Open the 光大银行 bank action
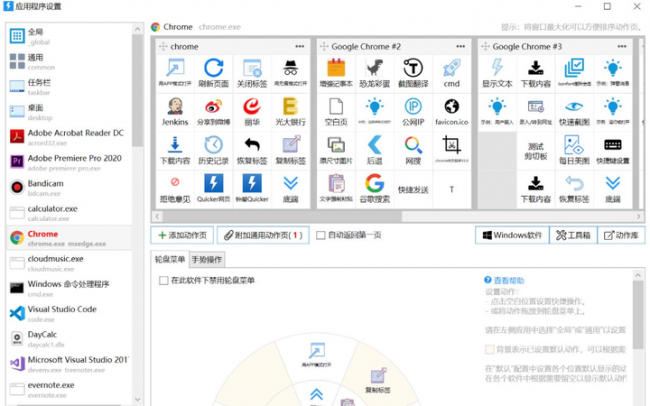Image resolution: width=650 pixels, height=406 pixels. point(291,111)
